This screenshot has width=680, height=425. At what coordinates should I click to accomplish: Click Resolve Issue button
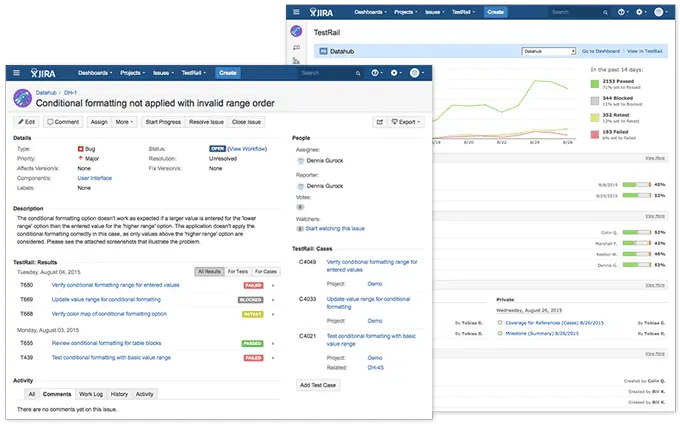[x=206, y=122]
